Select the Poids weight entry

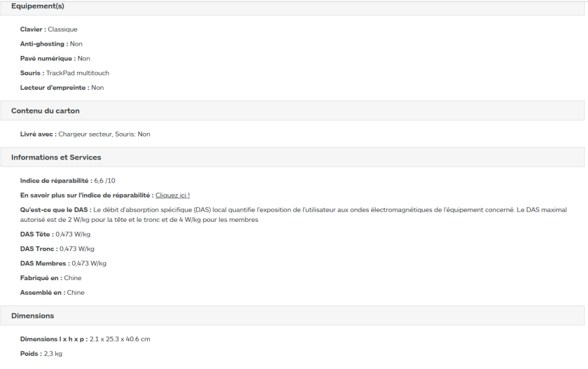pyautogui.click(x=41, y=354)
